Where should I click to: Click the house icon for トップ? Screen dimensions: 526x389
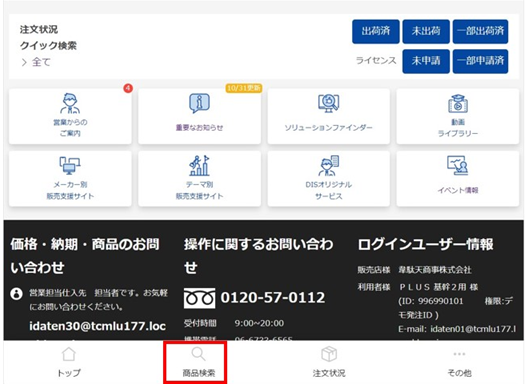(69, 354)
